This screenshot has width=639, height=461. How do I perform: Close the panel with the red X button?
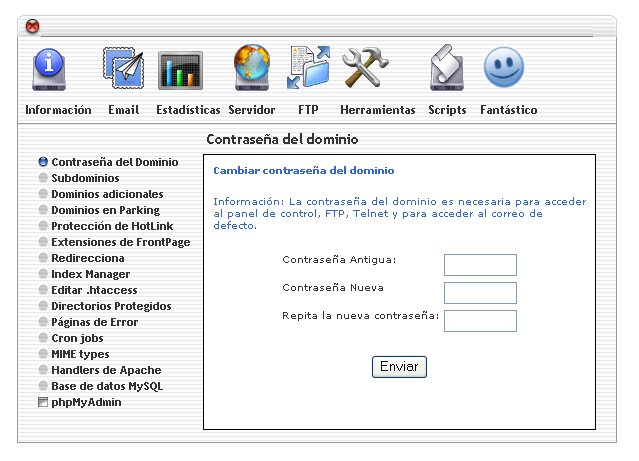tap(33, 26)
